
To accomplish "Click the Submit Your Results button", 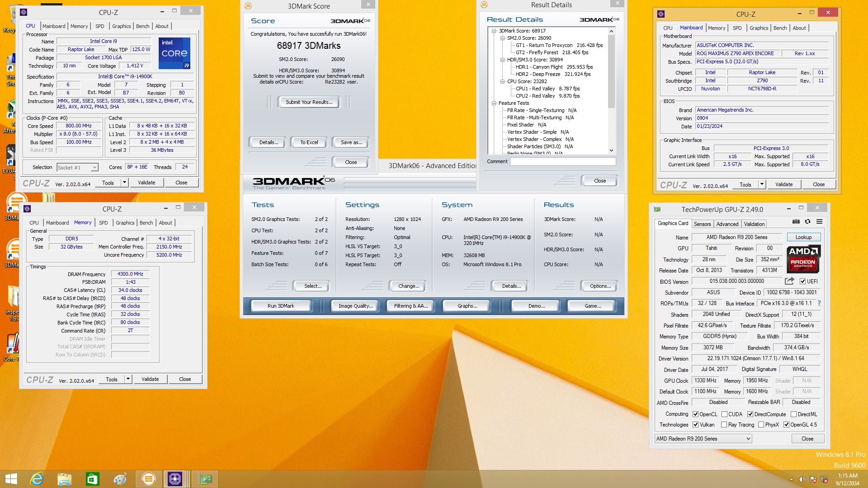I will (x=309, y=102).
